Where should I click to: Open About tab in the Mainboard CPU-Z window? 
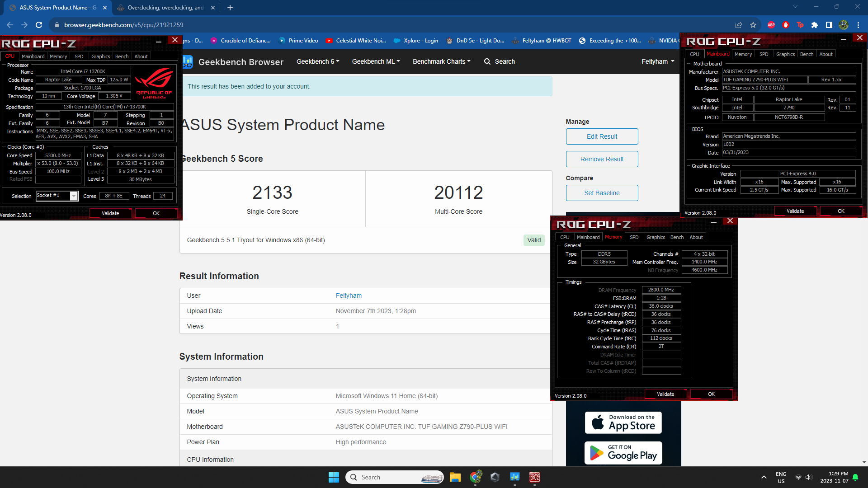[826, 54]
